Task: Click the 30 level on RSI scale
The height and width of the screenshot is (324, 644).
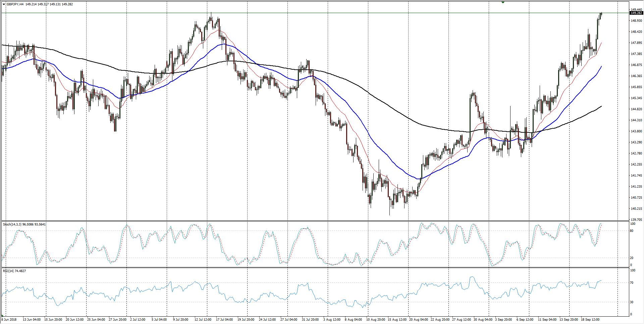Action: click(632, 302)
